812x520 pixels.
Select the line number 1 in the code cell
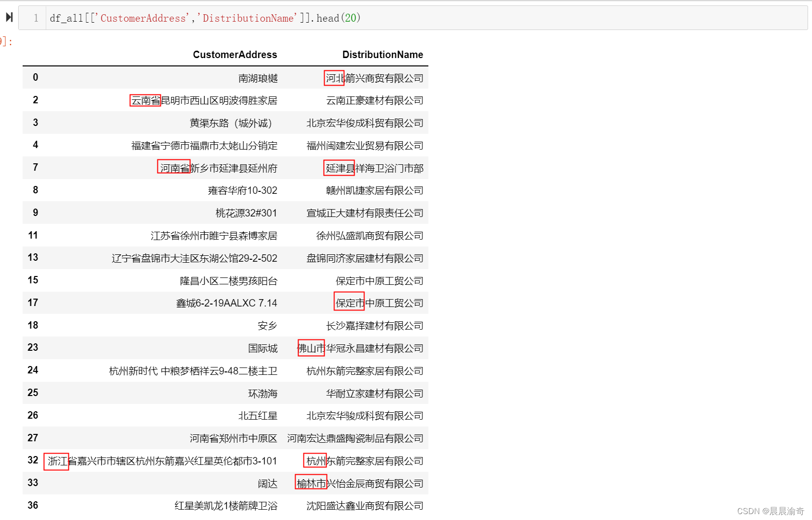(36, 18)
